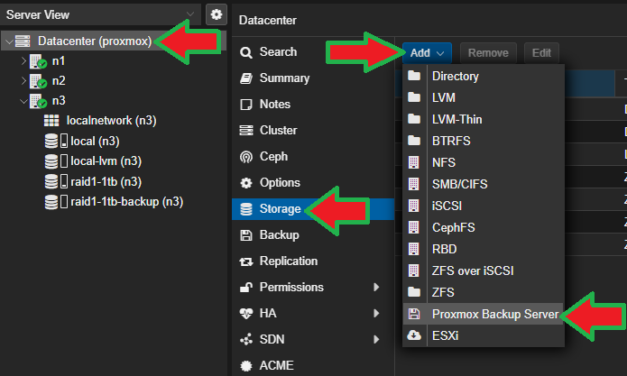
Task: Click the Options gear icon
Action: pyautogui.click(x=246, y=183)
